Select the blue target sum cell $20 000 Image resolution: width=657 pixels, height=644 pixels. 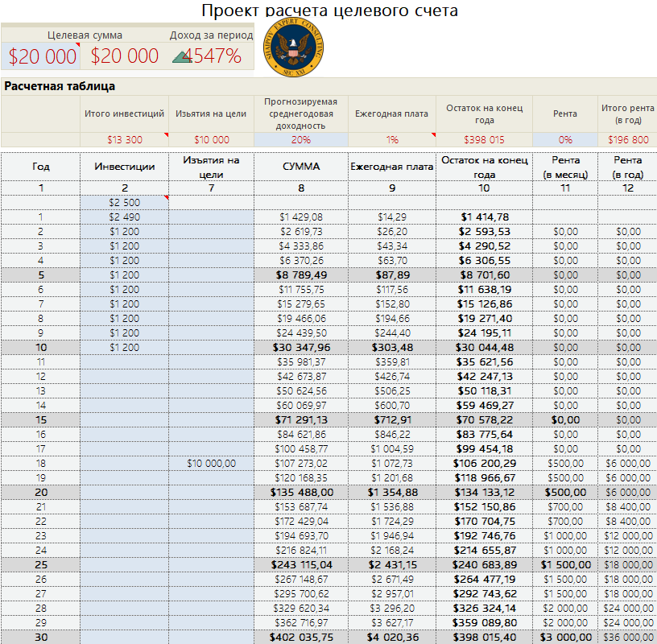point(40,56)
